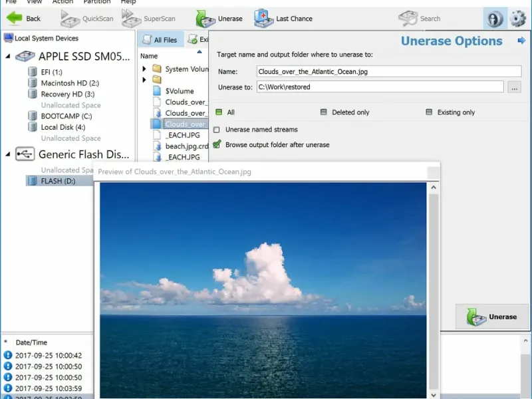Switch to the All Files tab

coord(160,40)
